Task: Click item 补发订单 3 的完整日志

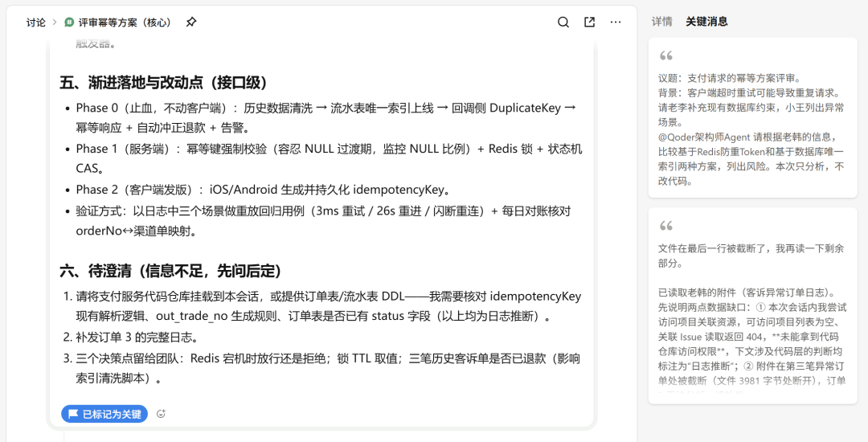Action: 137,338
